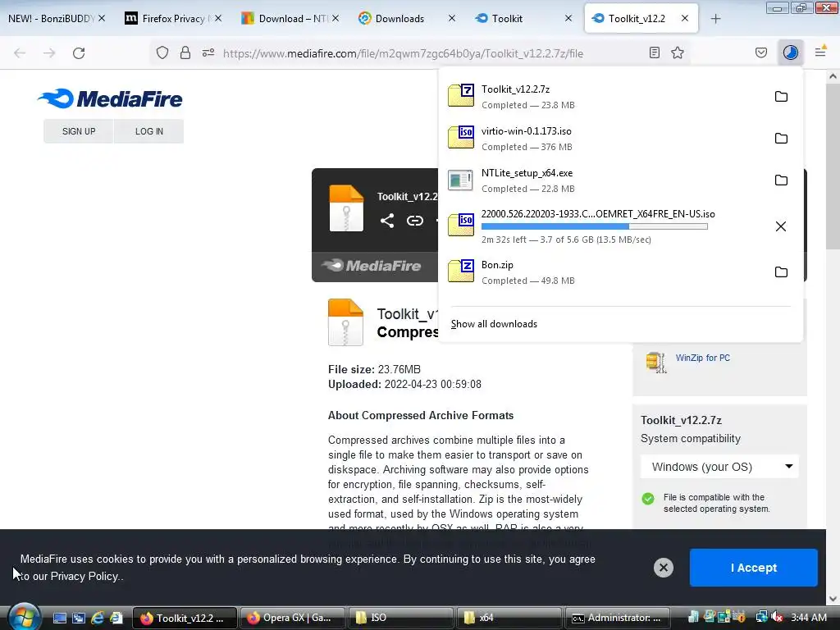
Task: Cancel the in-progress ISO download
Action: [781, 226]
